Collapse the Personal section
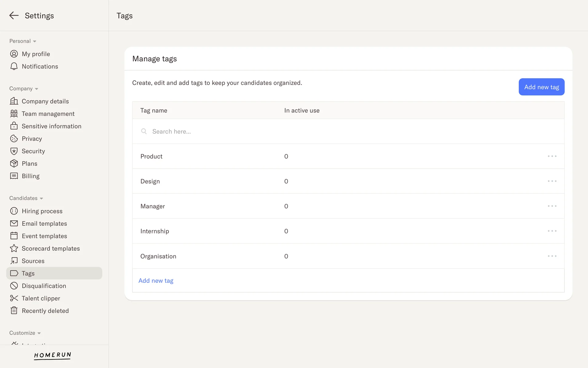 (35, 41)
